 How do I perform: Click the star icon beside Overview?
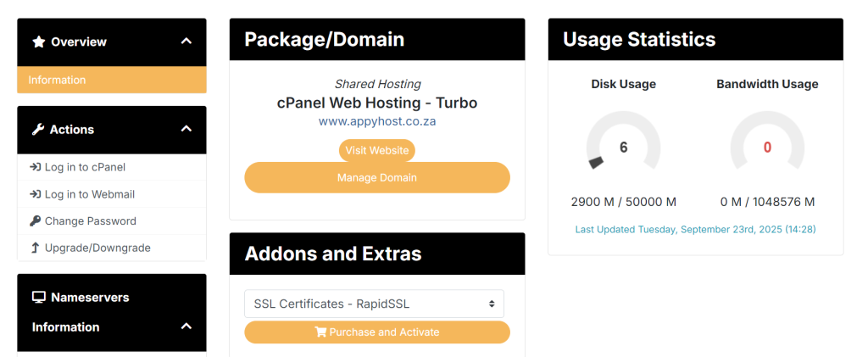(x=38, y=42)
